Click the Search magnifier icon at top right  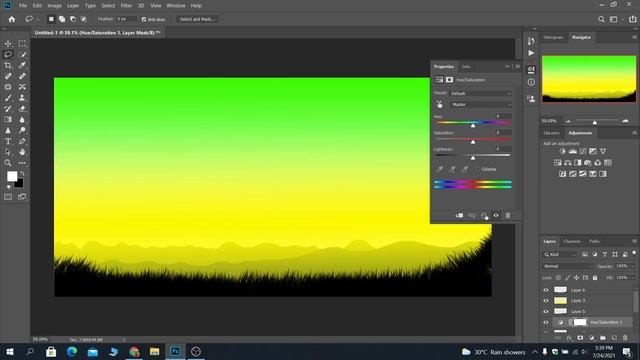[601, 19]
